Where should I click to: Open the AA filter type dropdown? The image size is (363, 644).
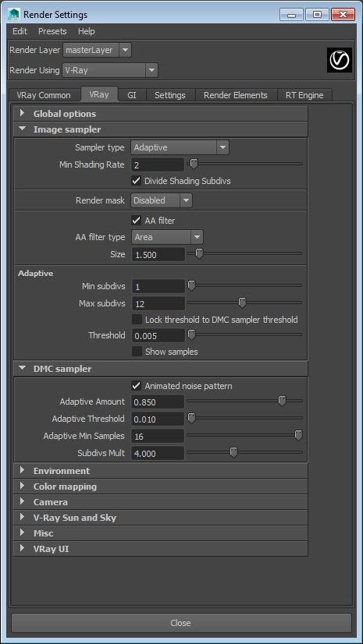[167, 237]
